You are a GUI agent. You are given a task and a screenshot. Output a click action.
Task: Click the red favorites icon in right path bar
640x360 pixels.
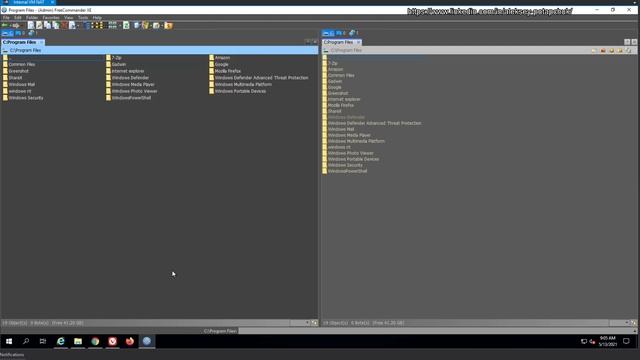coord(603,51)
